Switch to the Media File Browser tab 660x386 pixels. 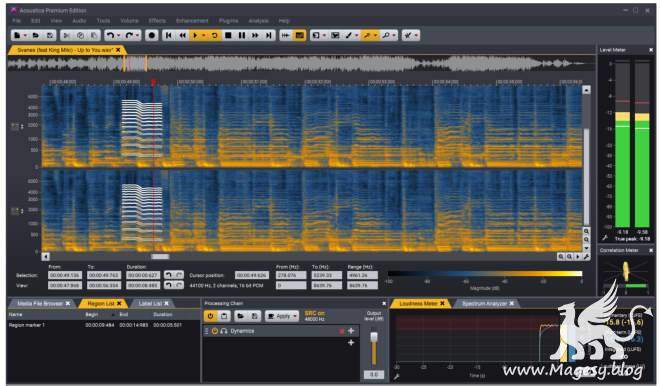pos(40,303)
